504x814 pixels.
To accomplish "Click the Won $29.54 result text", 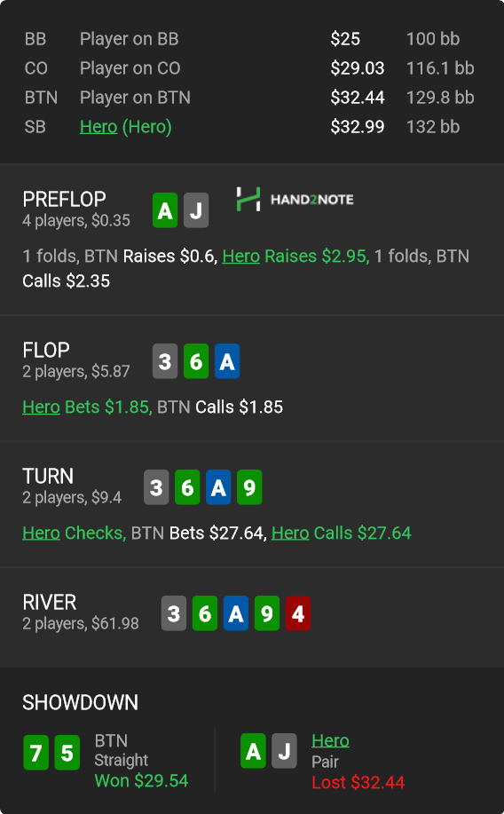I will [141, 781].
